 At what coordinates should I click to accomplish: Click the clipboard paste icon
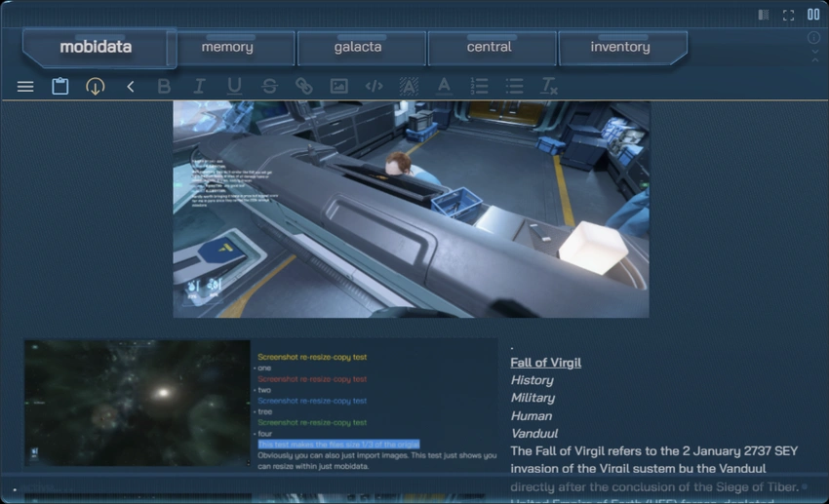[59, 86]
